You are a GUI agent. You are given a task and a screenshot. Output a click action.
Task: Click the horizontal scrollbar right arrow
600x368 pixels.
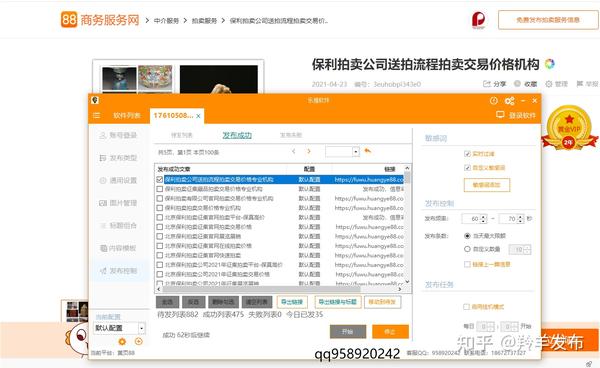pyautogui.click(x=400, y=289)
